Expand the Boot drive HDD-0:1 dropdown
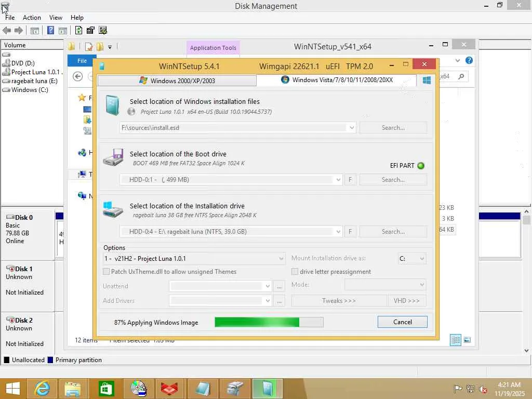This screenshot has height=399, width=532. click(x=338, y=179)
